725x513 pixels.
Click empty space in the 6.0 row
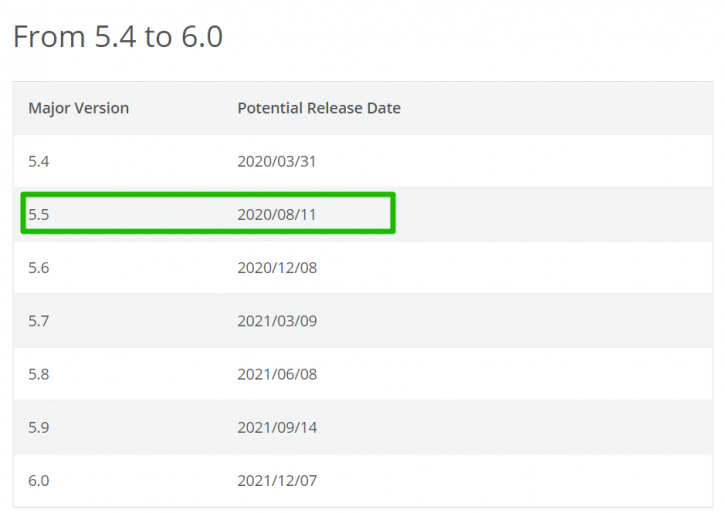(509, 481)
